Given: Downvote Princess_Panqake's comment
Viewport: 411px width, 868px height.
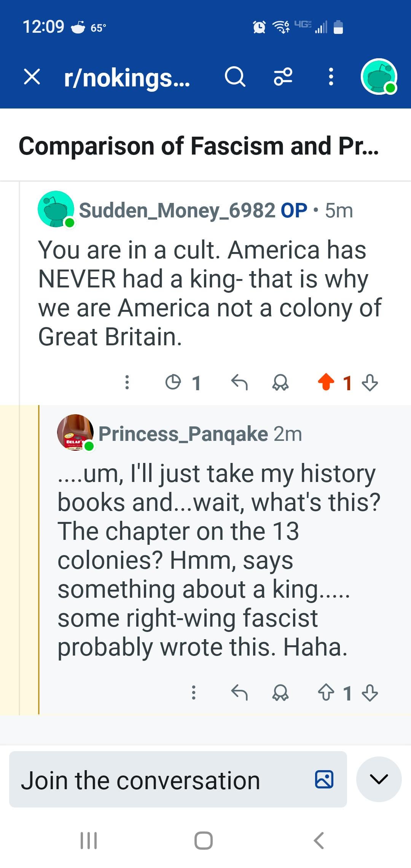Looking at the screenshot, I should [370, 692].
